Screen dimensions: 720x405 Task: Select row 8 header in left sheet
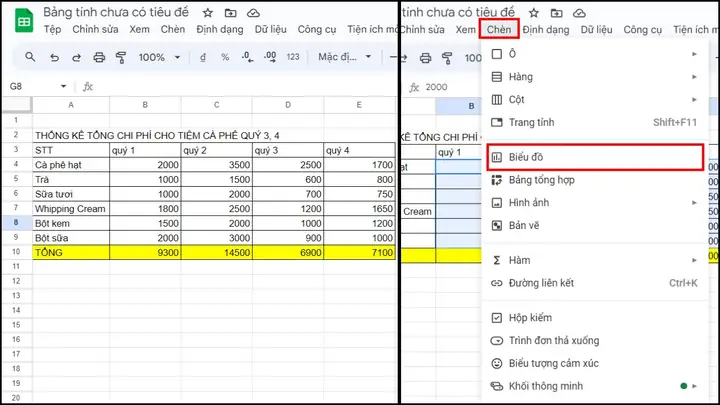tap(16, 223)
